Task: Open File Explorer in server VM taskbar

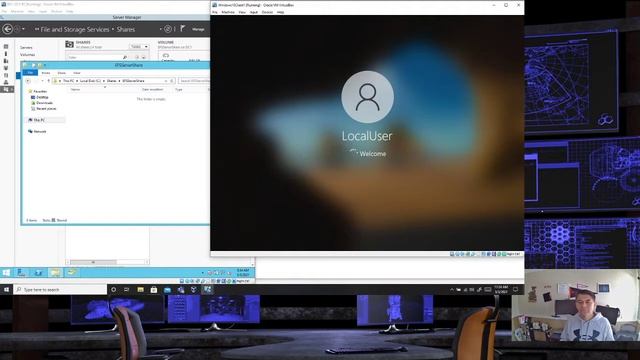Action: pos(55,273)
